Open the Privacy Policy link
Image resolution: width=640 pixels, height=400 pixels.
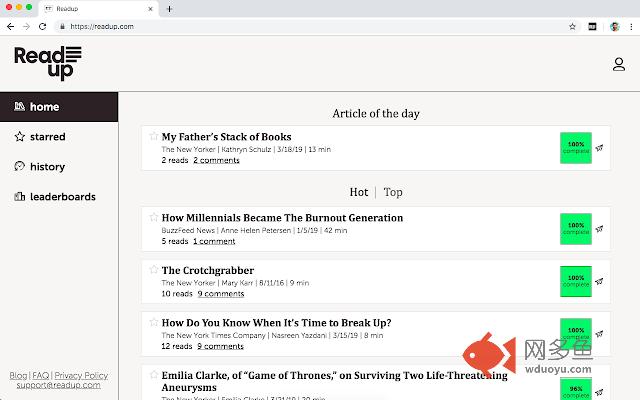(81, 375)
